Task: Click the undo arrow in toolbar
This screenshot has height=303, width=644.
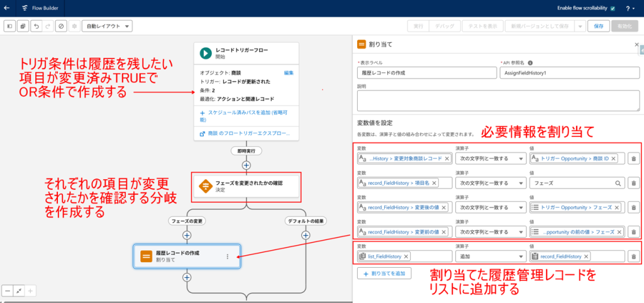Action: click(x=36, y=26)
